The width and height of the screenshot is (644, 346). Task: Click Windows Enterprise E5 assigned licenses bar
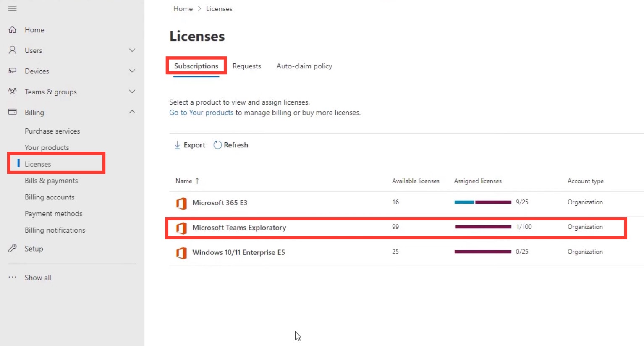483,252
